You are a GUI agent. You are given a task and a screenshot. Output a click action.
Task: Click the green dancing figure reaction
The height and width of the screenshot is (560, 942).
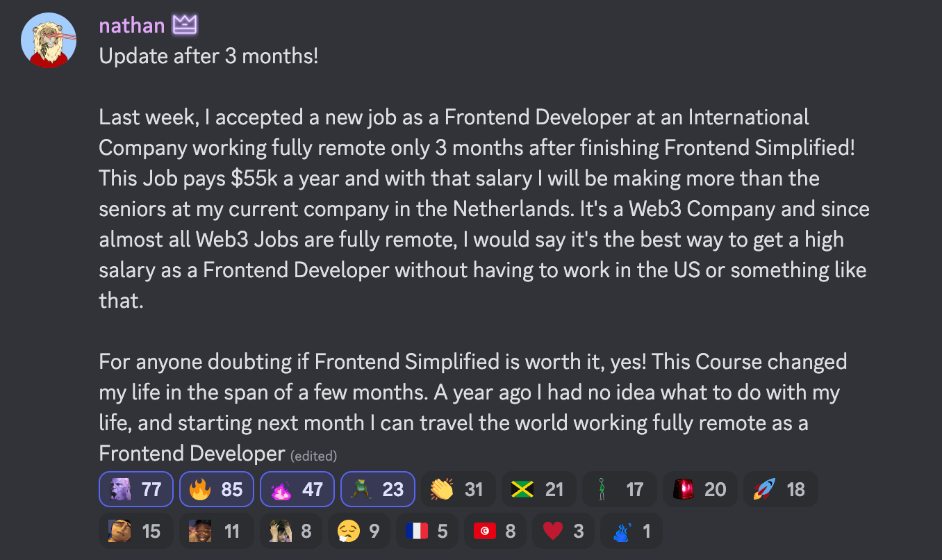[x=619, y=489]
